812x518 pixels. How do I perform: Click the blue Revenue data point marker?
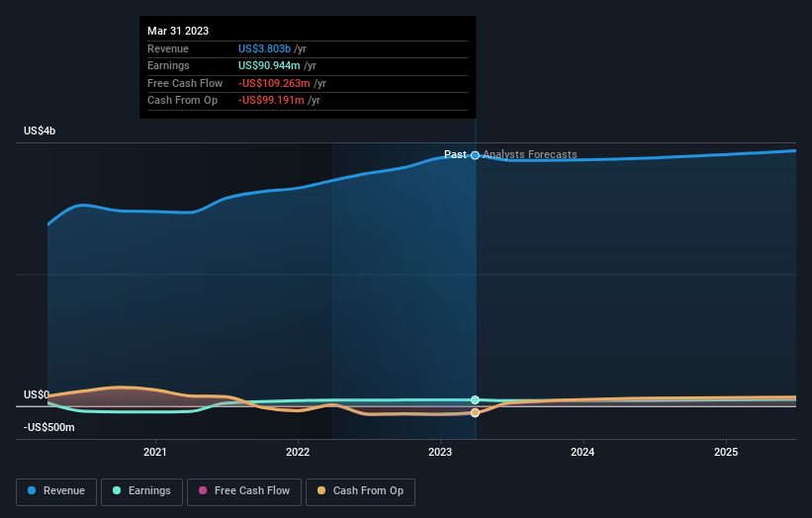(x=475, y=155)
